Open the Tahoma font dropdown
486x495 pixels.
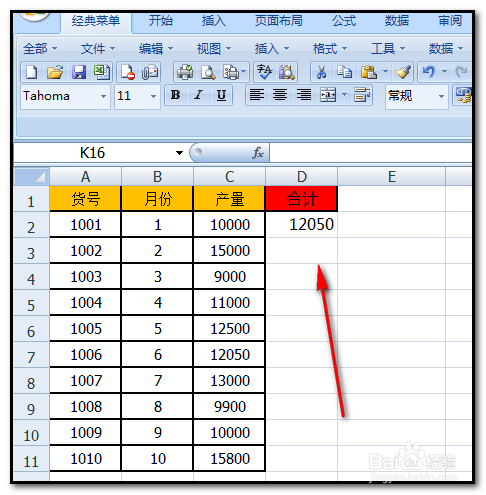(x=103, y=96)
